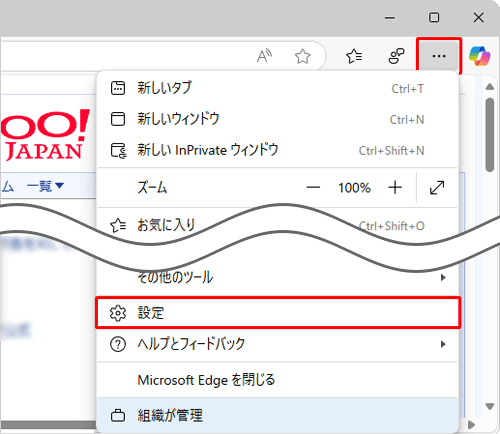Launch the Copilot sidebar icon
Screen dimensions: 500x434
(479, 56)
